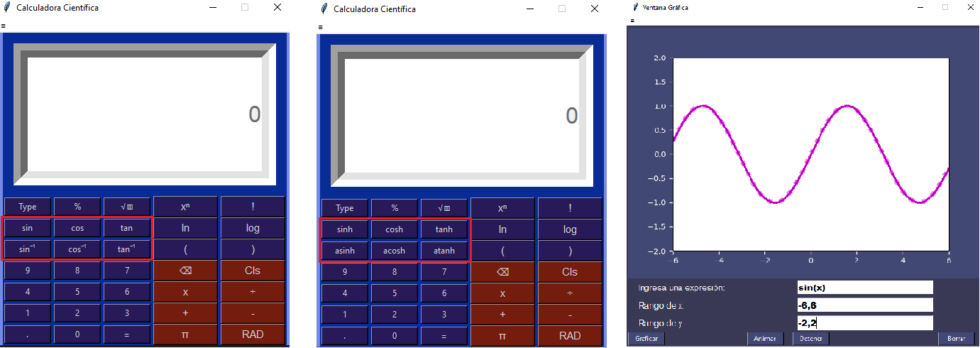Viewport: 980px width, 348px height.
Task: Click the sinh button
Action: pos(344,229)
